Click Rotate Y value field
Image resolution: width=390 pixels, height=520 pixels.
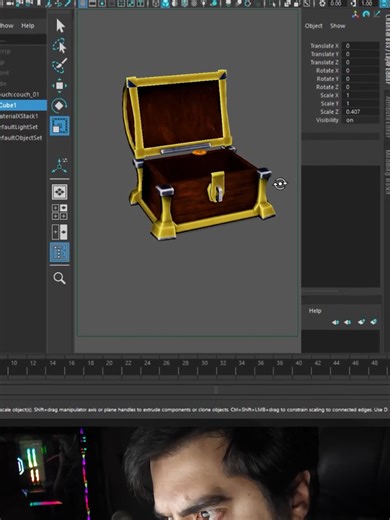[361, 79]
